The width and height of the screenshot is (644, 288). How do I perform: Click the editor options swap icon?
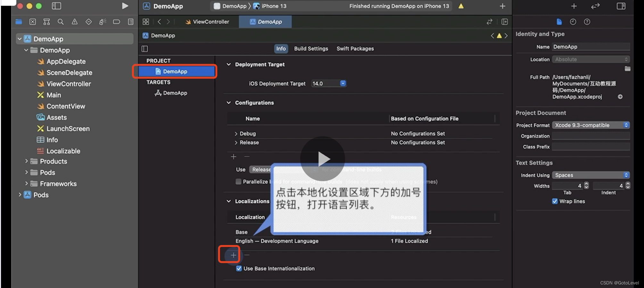coord(489,22)
